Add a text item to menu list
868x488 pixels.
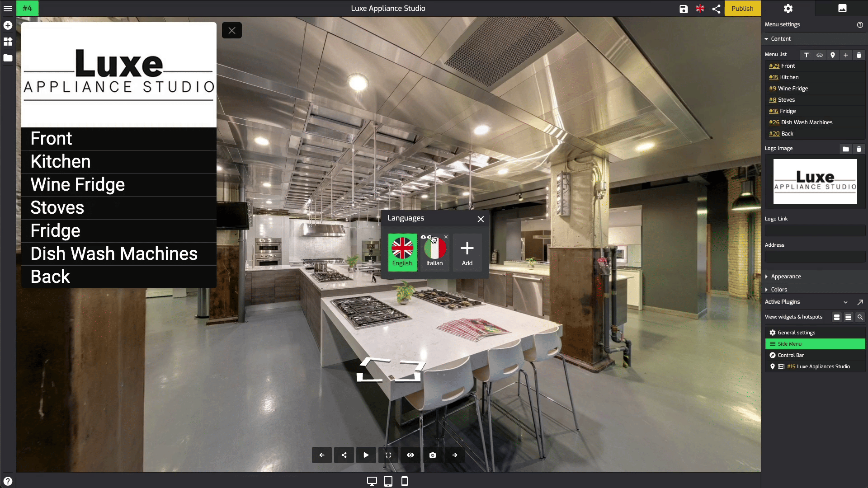(806, 55)
